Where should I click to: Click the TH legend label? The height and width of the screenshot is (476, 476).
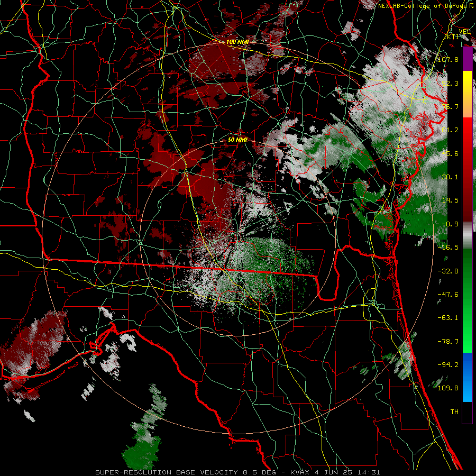pyautogui.click(x=454, y=412)
